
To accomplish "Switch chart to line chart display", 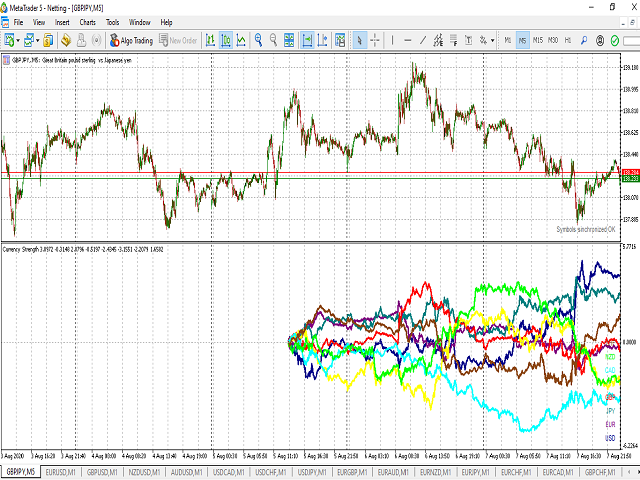I will [241, 40].
